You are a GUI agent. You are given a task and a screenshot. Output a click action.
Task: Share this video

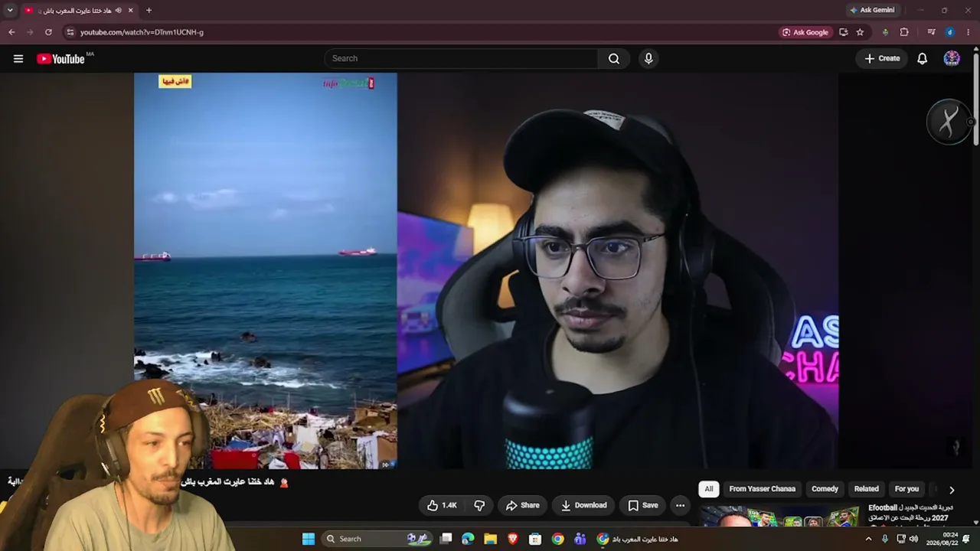pos(523,505)
